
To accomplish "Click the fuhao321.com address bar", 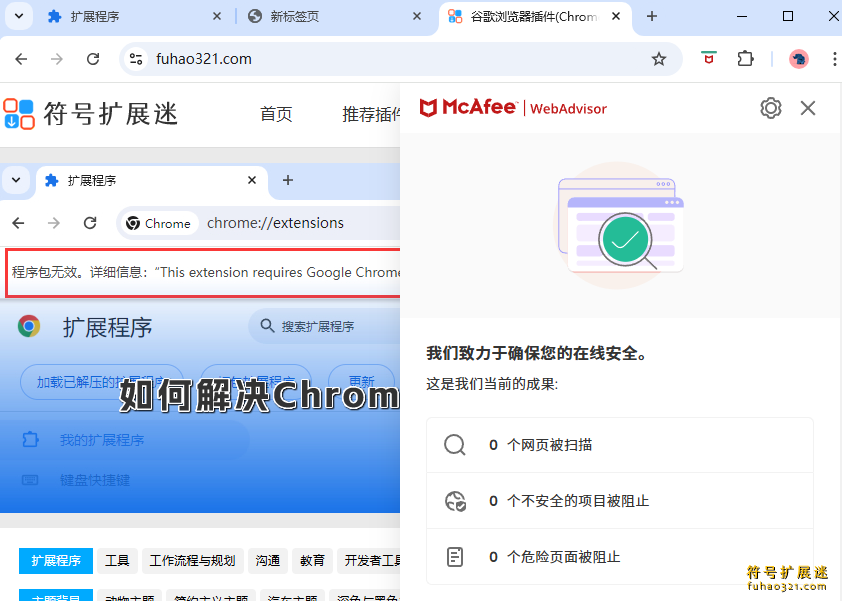I will pyautogui.click(x=400, y=59).
